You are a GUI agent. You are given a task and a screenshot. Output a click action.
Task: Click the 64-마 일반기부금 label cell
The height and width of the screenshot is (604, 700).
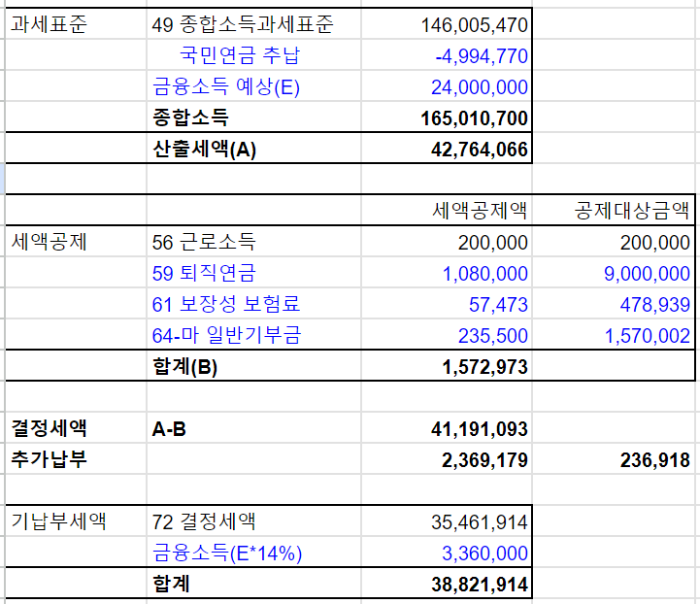click(x=253, y=334)
